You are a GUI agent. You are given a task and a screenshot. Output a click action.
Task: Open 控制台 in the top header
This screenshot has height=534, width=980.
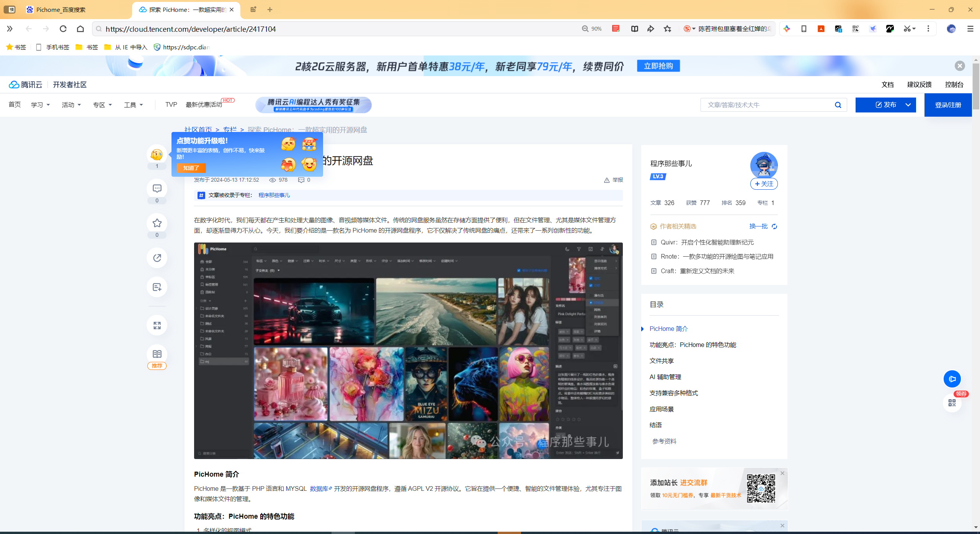(x=954, y=85)
